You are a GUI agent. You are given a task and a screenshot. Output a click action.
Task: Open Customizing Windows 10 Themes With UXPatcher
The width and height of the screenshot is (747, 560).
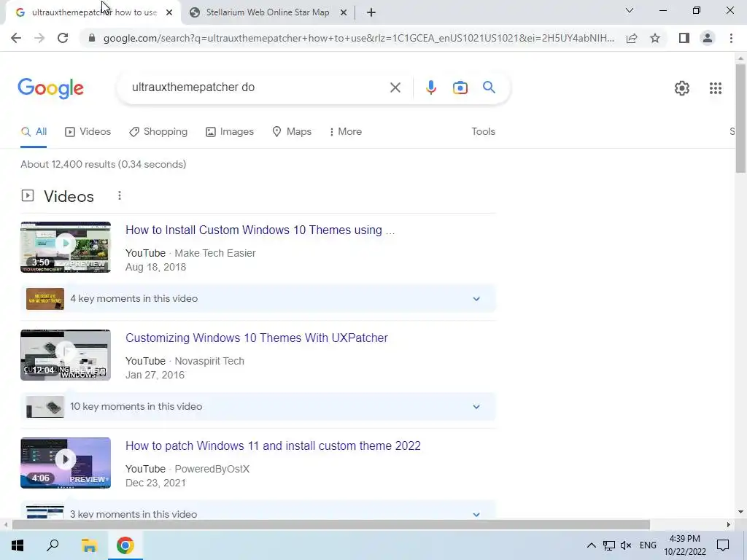point(257,338)
